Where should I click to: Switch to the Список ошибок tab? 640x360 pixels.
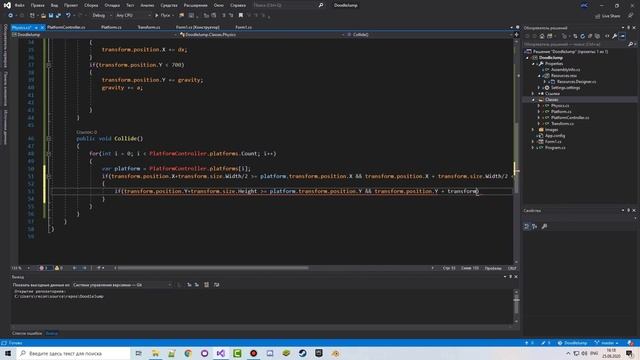click(x=27, y=333)
